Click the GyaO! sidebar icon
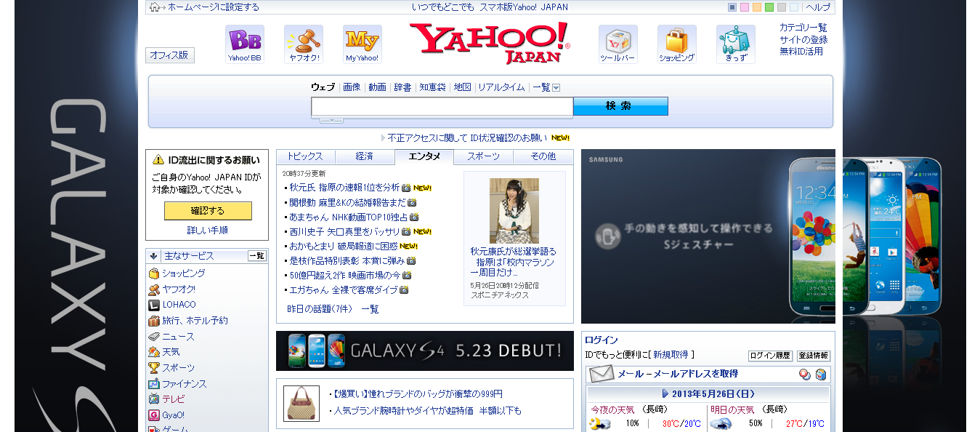 tap(154, 415)
